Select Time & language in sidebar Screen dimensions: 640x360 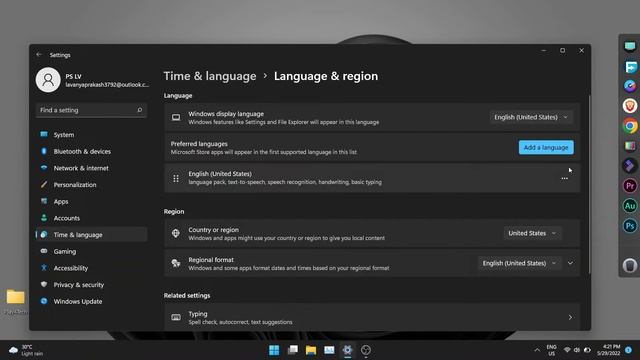pos(91,235)
